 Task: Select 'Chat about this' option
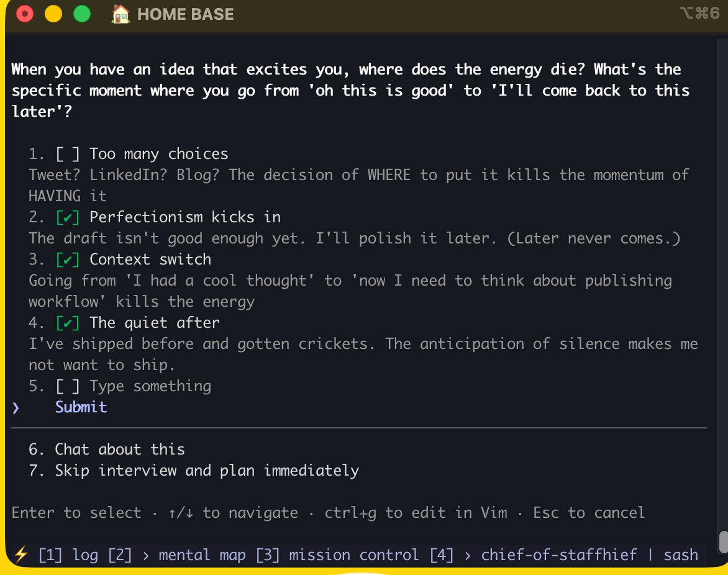[x=120, y=449]
